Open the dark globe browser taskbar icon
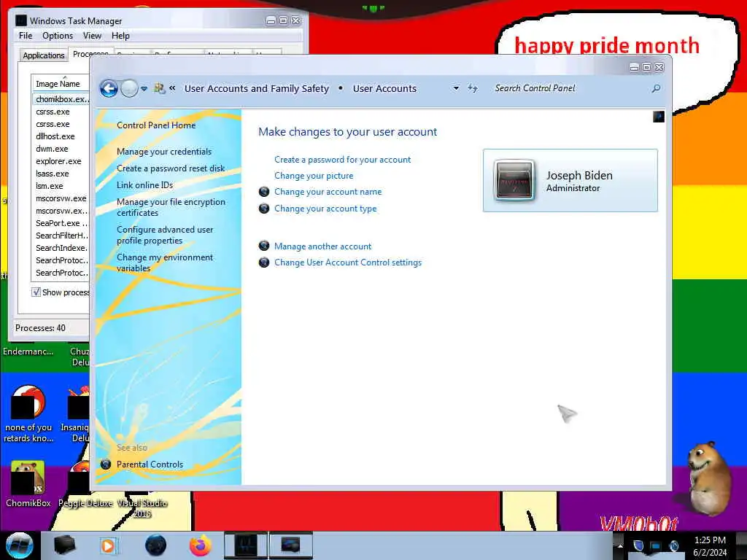This screenshot has width=747, height=560. pyautogui.click(x=156, y=545)
